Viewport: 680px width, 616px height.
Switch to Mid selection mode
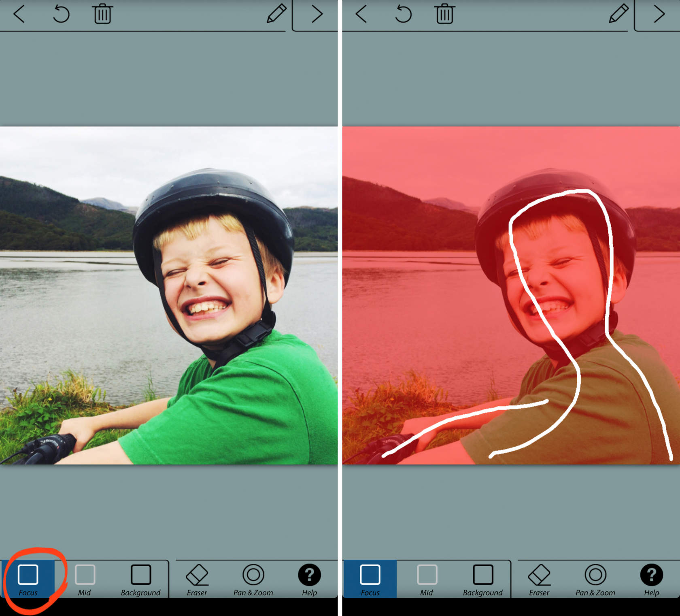click(85, 580)
